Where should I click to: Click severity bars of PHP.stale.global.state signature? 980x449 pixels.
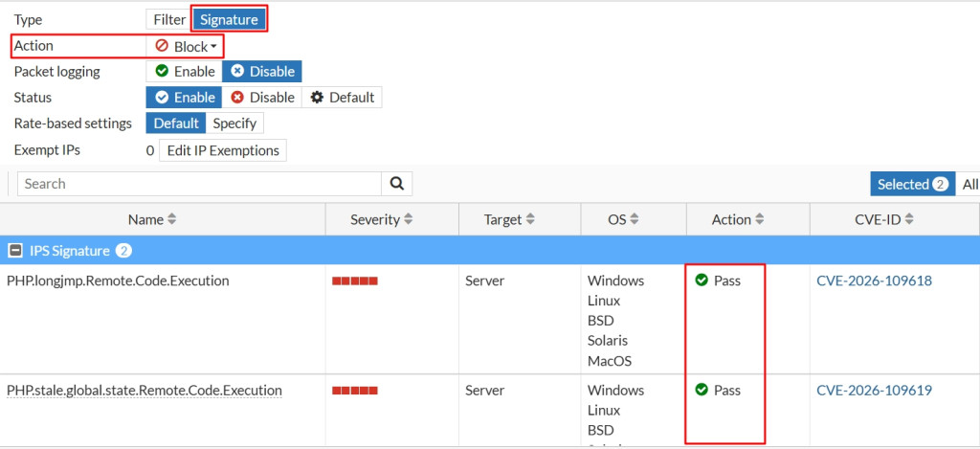tap(355, 391)
